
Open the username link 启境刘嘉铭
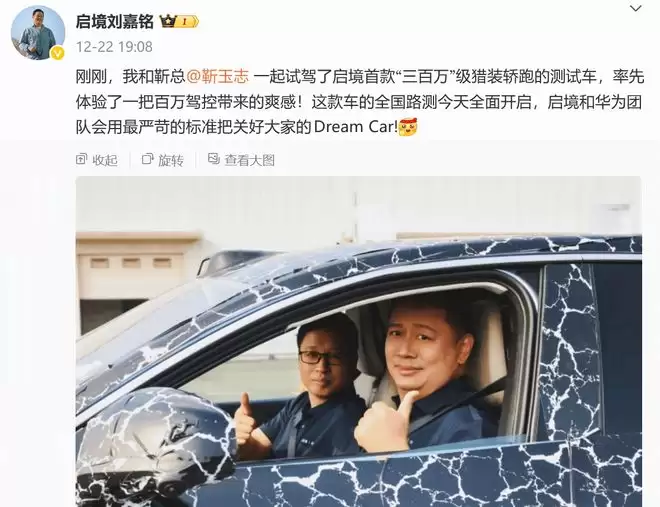pyautogui.click(x=114, y=21)
